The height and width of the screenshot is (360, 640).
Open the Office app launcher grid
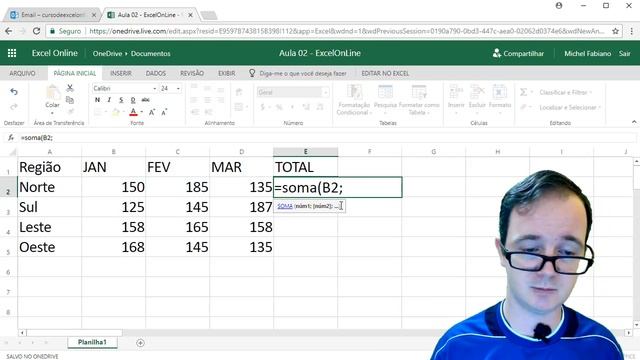12,53
